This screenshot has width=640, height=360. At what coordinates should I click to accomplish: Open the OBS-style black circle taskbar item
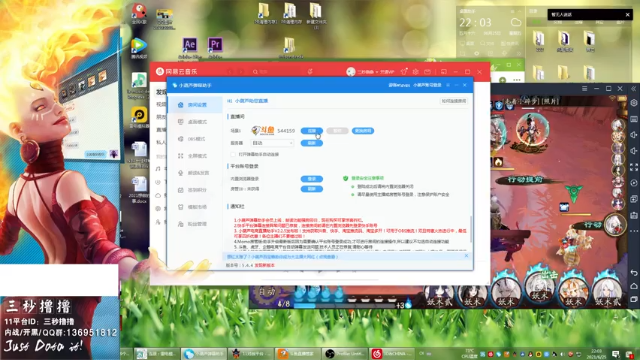pyautogui.click(x=345, y=353)
